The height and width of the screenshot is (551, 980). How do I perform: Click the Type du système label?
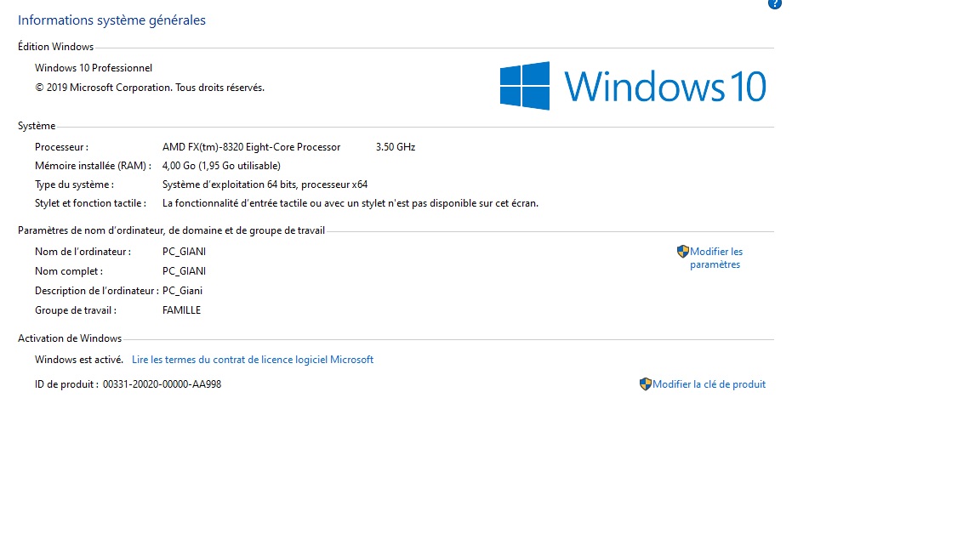(x=74, y=185)
